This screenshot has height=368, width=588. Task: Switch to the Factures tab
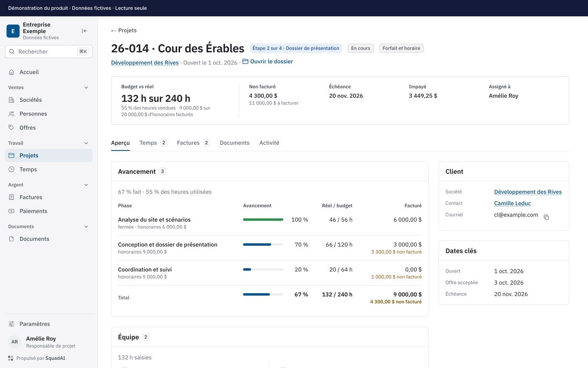pos(193,143)
